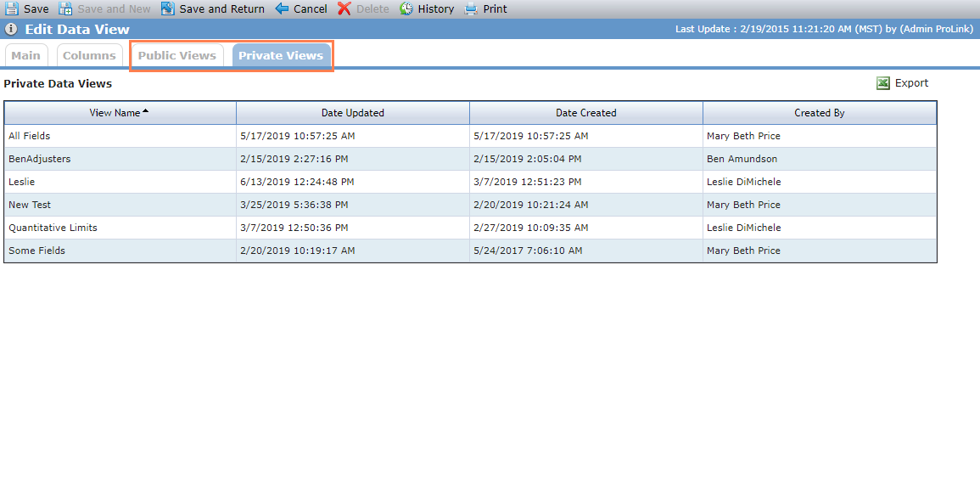This screenshot has width=980, height=479.
Task: Toggle the View Name sort arrow
Action: click(146, 111)
